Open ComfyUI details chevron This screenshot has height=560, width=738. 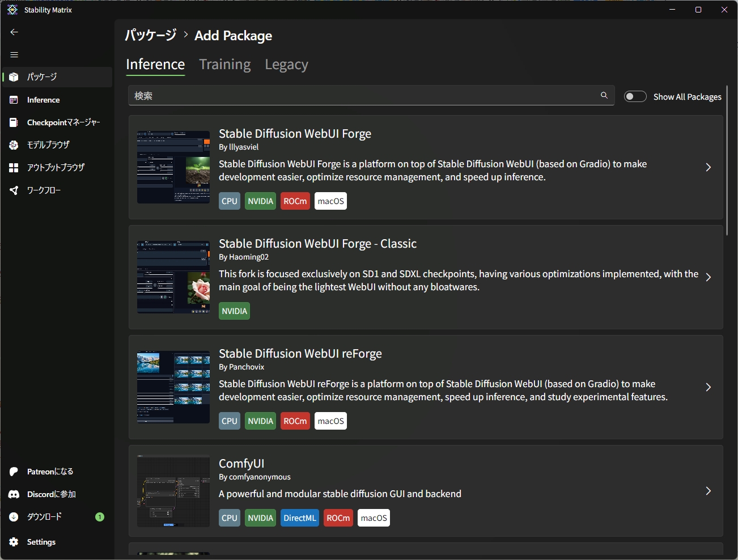[709, 491]
